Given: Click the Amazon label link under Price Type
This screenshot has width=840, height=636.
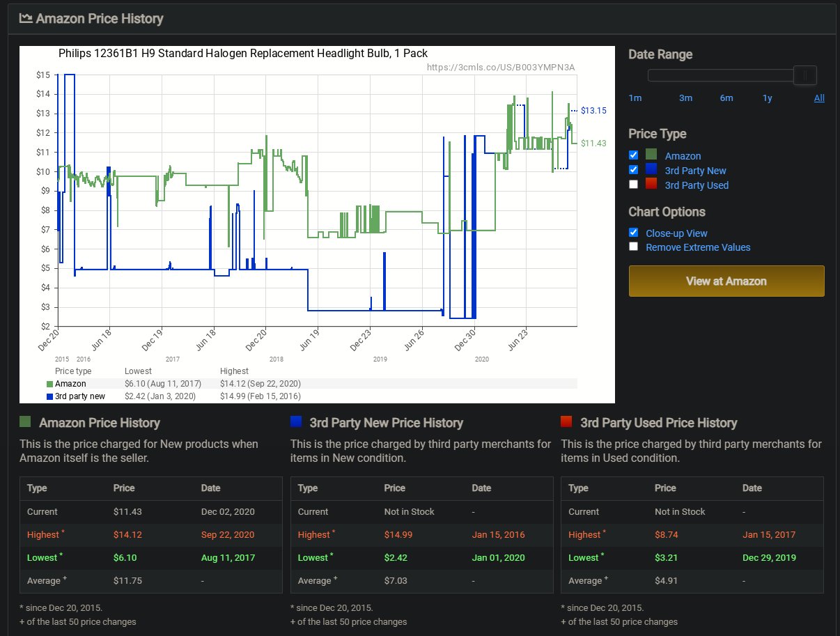Looking at the screenshot, I should [683, 156].
